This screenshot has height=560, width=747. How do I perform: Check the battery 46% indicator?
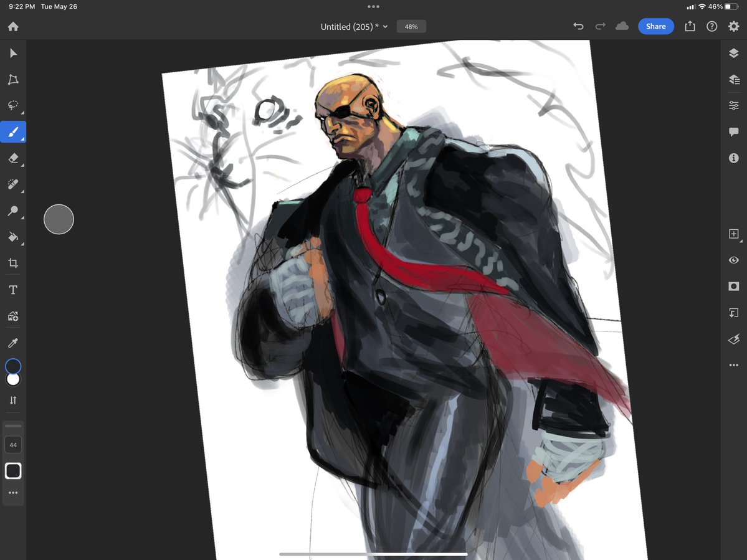click(x=722, y=7)
